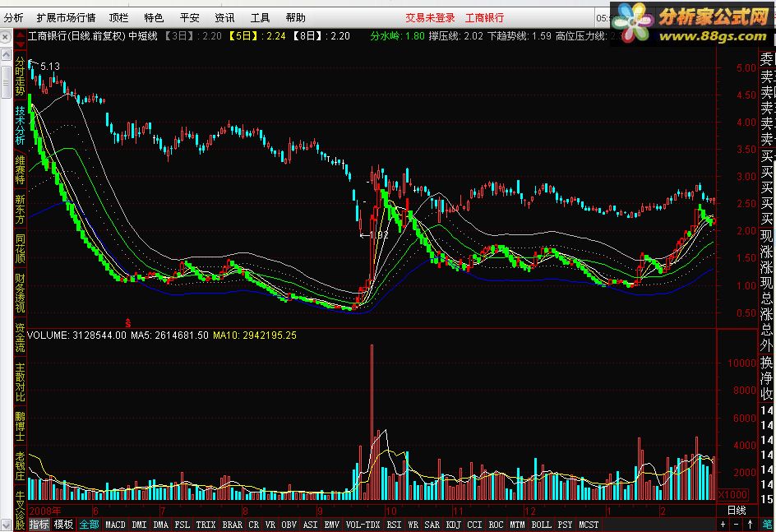
Task: Select the WR indicator
Action: [x=413, y=525]
